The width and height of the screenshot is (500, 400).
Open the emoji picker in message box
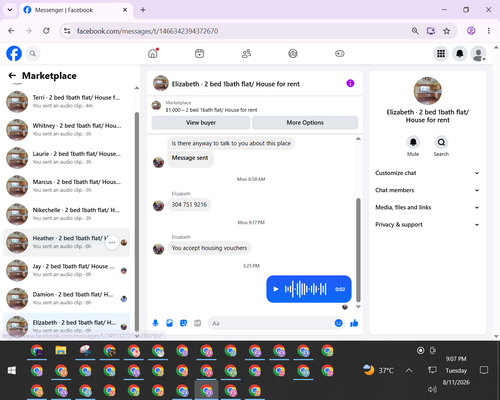pos(338,323)
